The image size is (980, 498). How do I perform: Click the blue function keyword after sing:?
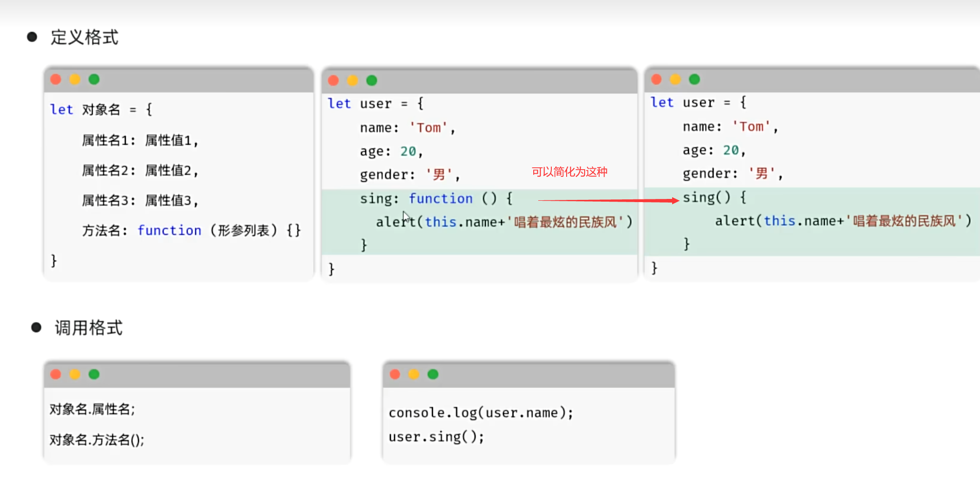(x=440, y=198)
